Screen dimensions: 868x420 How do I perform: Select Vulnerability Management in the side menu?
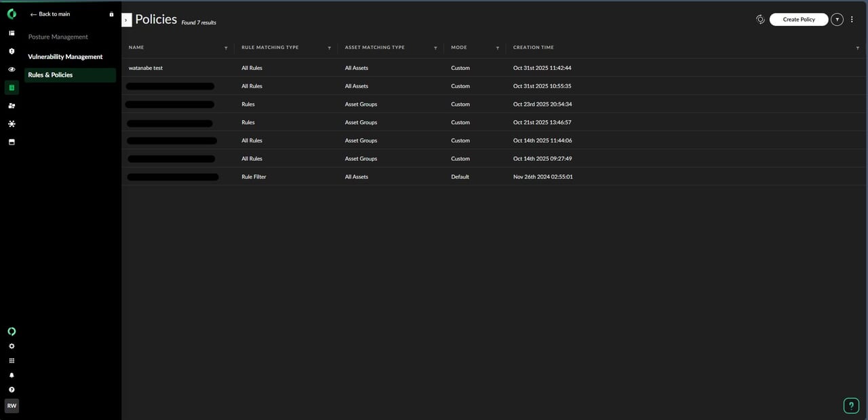pos(65,57)
